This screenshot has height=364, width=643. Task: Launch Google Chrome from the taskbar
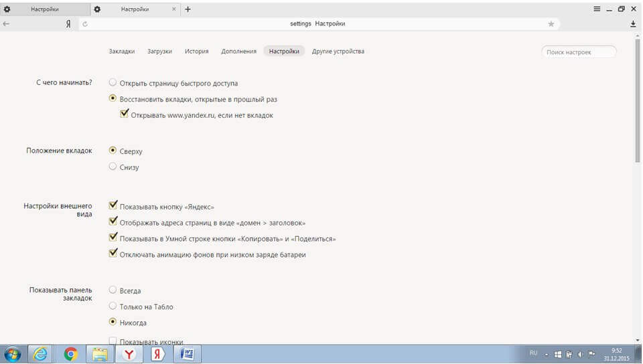pos(71,354)
